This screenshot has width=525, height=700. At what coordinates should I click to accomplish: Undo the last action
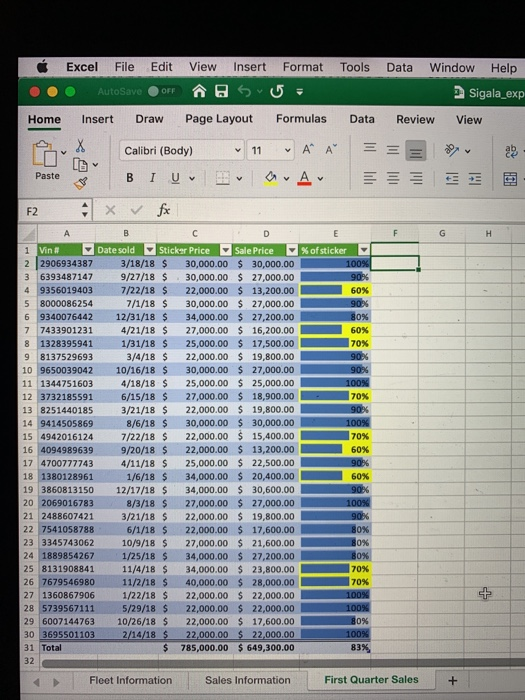(x=244, y=91)
